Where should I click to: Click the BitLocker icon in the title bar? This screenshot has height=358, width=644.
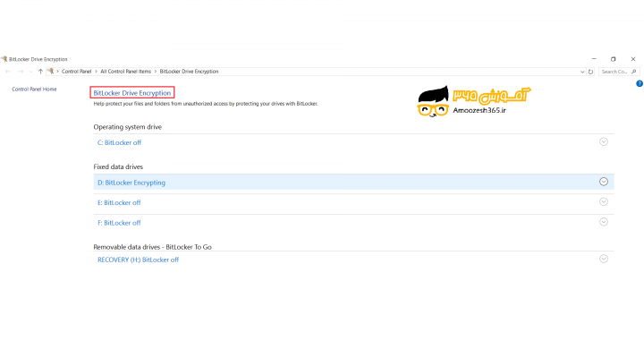[4, 59]
